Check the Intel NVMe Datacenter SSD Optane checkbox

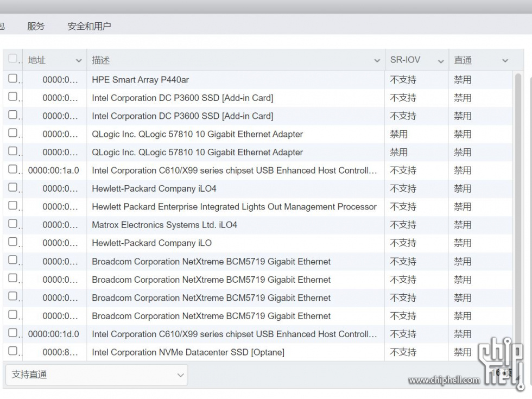[x=12, y=351]
